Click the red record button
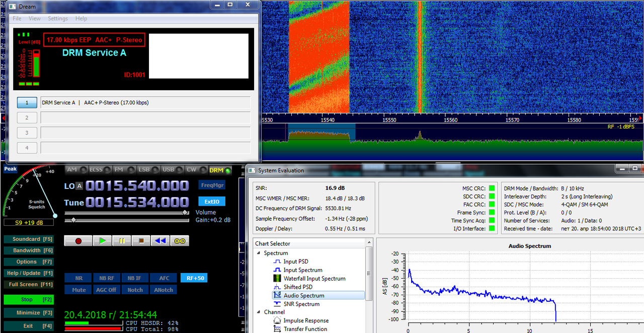 [78, 241]
